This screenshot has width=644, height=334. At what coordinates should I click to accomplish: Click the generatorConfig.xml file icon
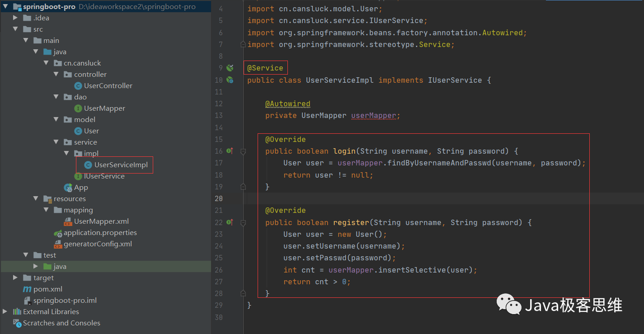58,244
